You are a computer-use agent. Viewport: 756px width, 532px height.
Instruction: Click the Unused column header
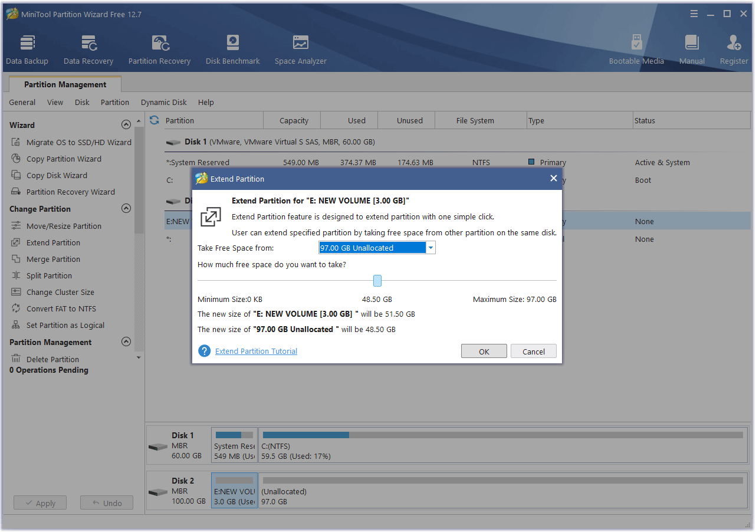tap(406, 120)
